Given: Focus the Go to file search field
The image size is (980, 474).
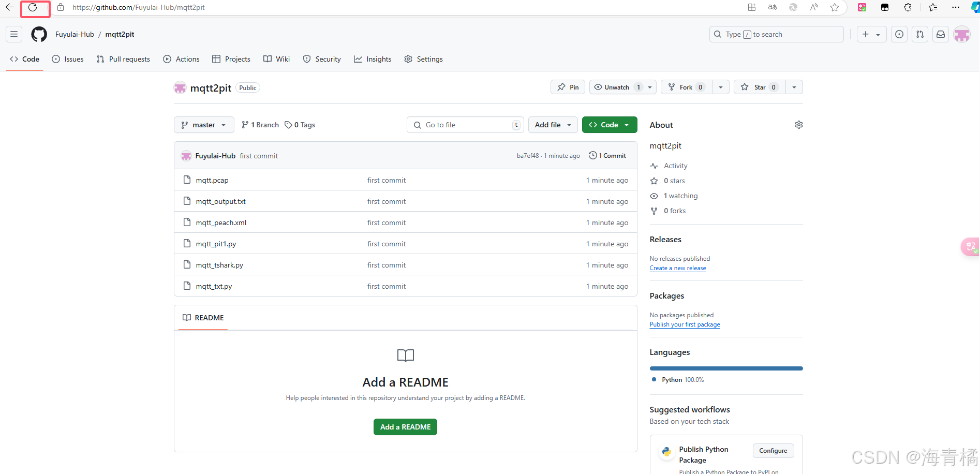Looking at the screenshot, I should tap(465, 125).
